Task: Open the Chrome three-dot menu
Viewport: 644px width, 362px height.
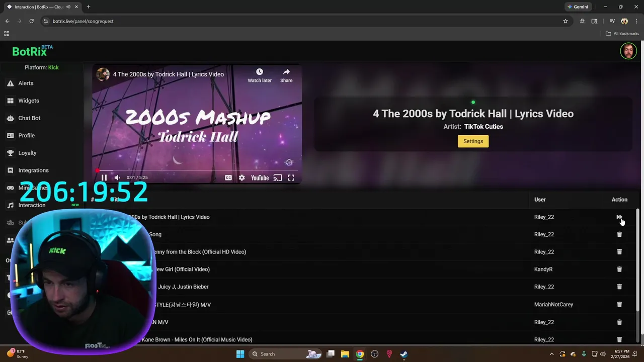Action: tap(636, 21)
